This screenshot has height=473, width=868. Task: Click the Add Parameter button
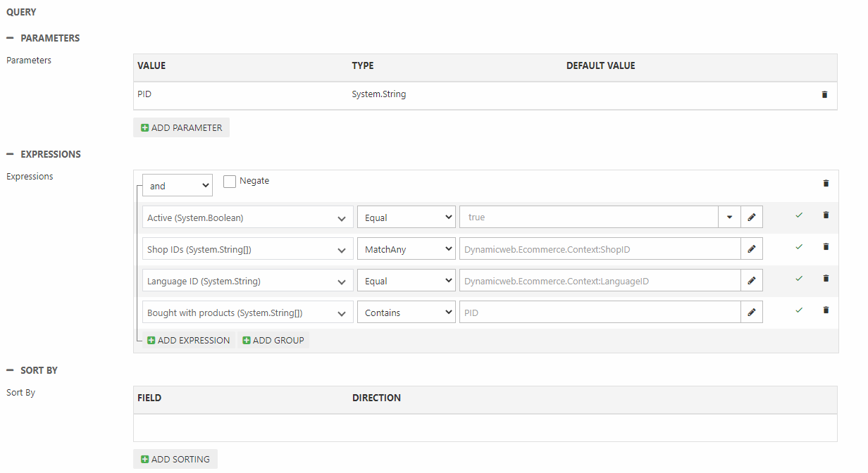(x=181, y=127)
